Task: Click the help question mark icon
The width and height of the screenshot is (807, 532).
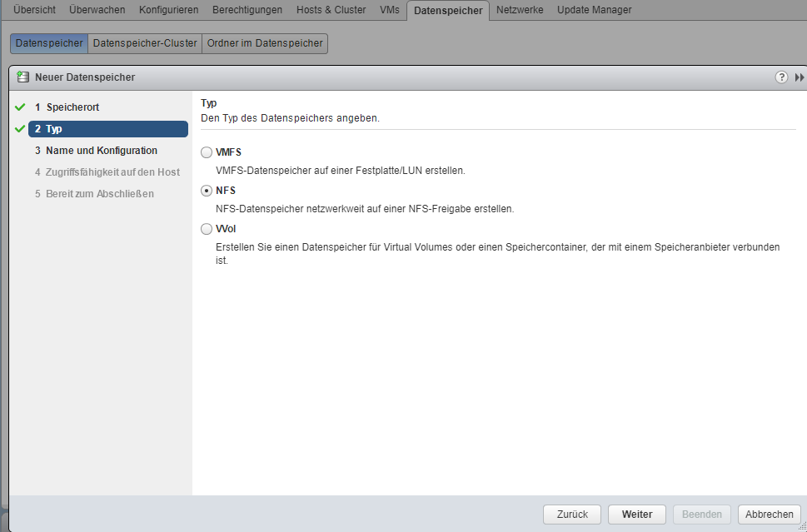Action: point(781,77)
